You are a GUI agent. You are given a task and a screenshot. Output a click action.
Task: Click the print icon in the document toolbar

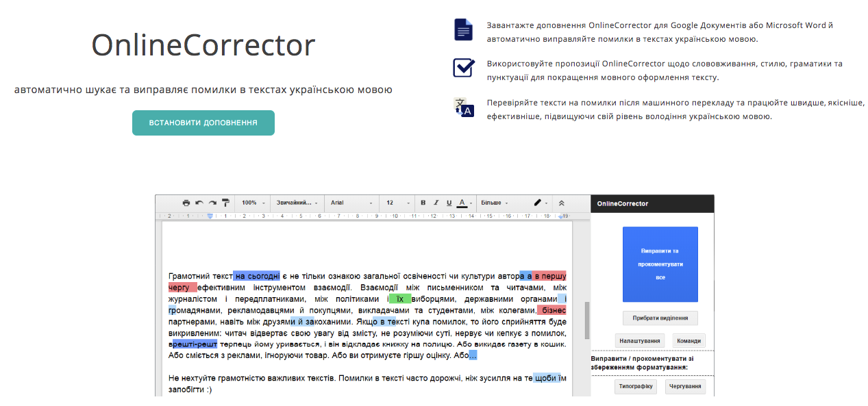point(186,203)
